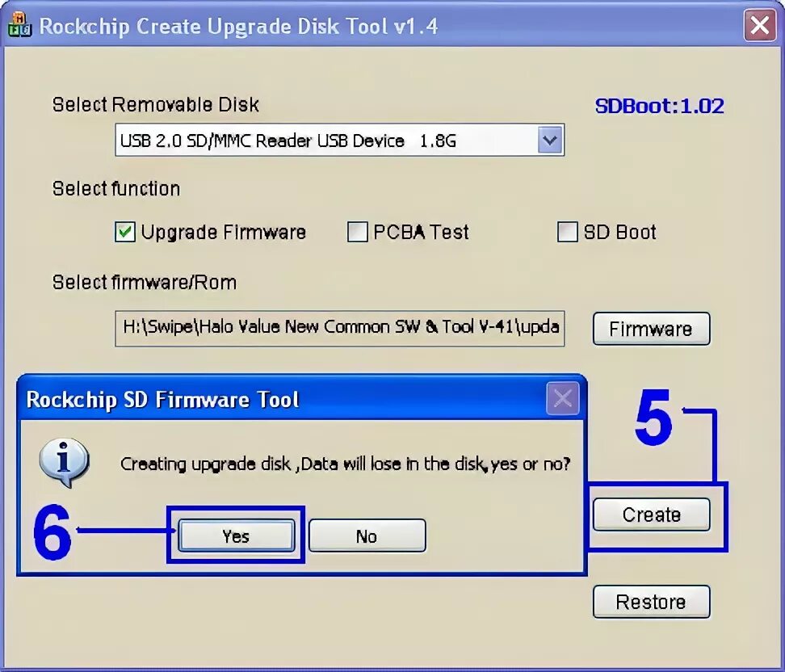Click the 'Select Removable Disk' label

click(x=156, y=105)
